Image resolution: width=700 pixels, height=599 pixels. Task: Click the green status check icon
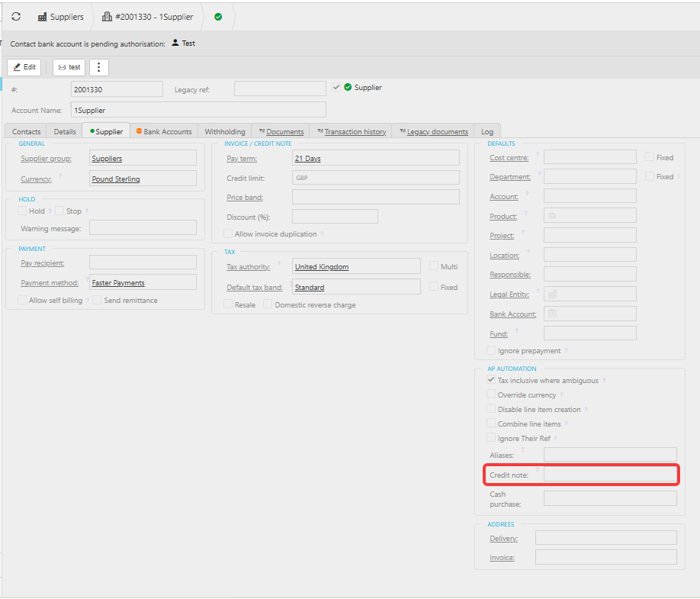pos(218,17)
